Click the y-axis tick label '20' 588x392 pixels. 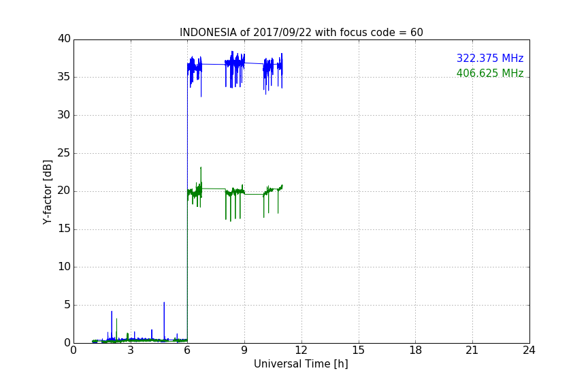(x=64, y=191)
